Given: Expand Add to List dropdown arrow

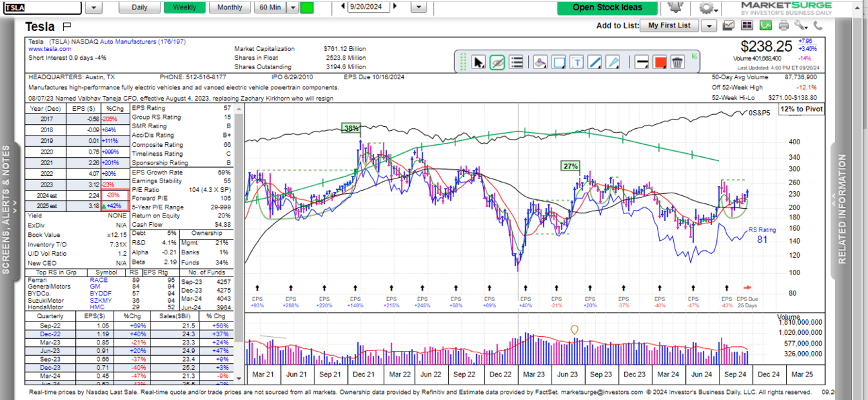Looking at the screenshot, I should [709, 26].
